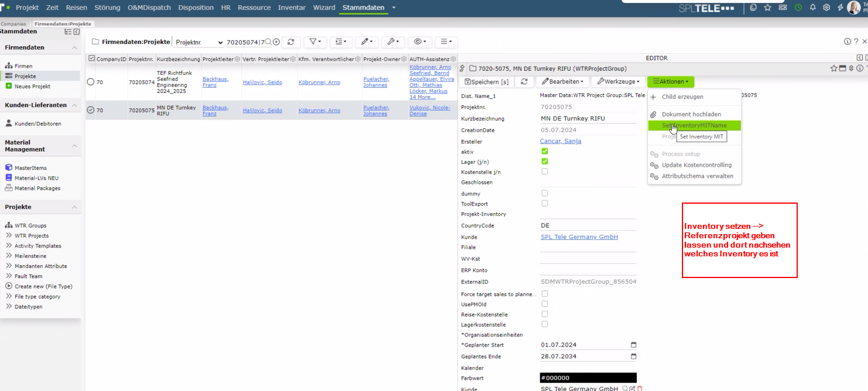This screenshot has width=868, height=391.
Task: Toggle the UsePMOld checkbox
Action: (x=545, y=304)
